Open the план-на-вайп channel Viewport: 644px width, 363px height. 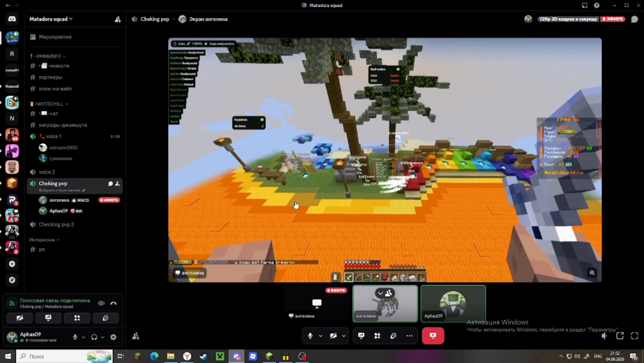[75, 89]
